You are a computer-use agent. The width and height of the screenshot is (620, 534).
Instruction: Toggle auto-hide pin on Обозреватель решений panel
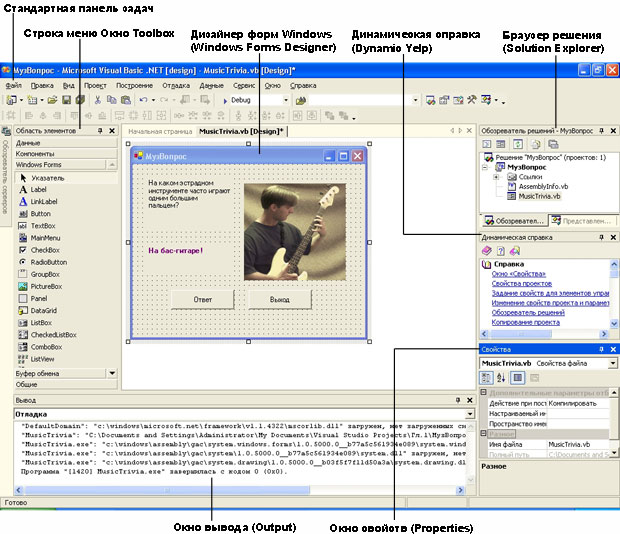601,130
